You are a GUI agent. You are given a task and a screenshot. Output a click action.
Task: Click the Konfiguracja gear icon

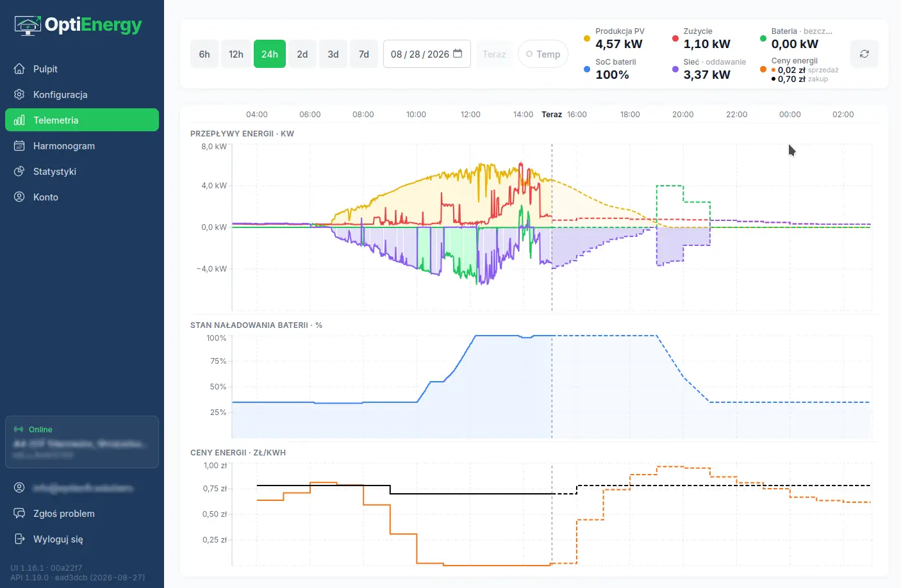[x=19, y=94]
